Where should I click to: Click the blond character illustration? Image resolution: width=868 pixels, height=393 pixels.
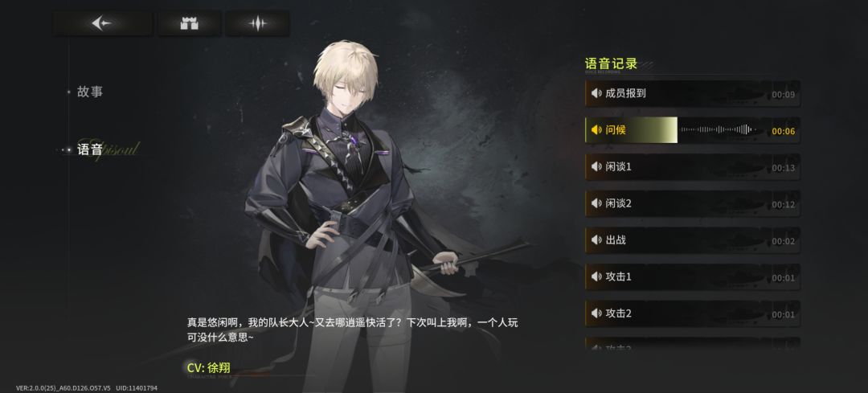[x=349, y=211]
